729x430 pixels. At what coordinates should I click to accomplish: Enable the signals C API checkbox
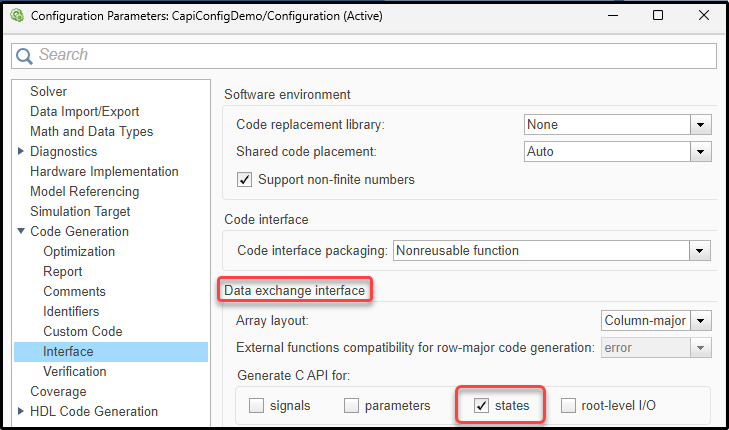(257, 406)
